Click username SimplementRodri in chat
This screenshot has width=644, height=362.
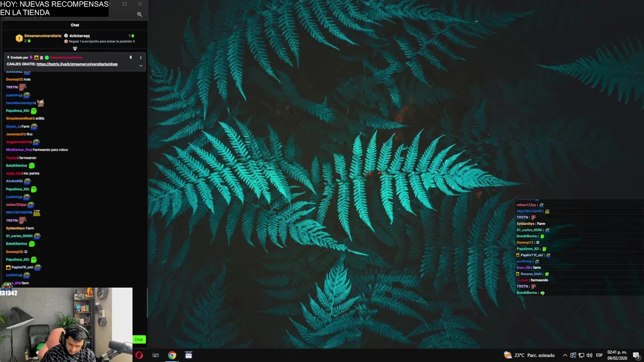20,119
